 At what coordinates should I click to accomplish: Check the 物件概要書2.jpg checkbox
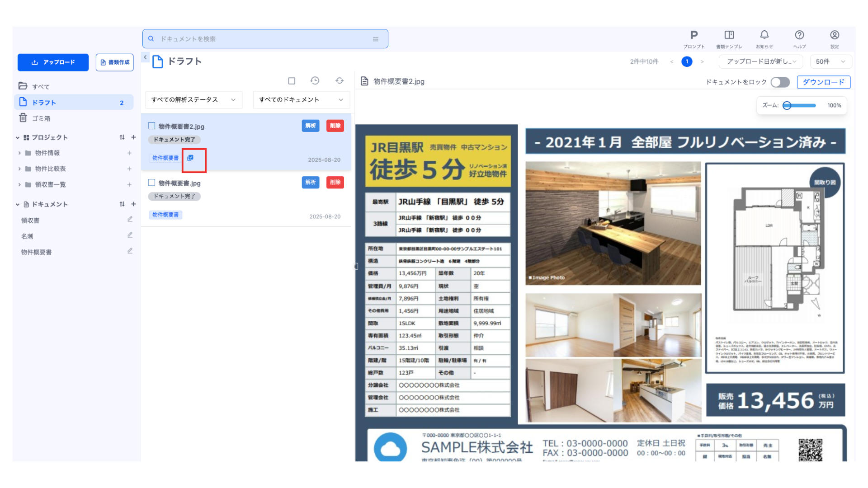click(x=152, y=126)
